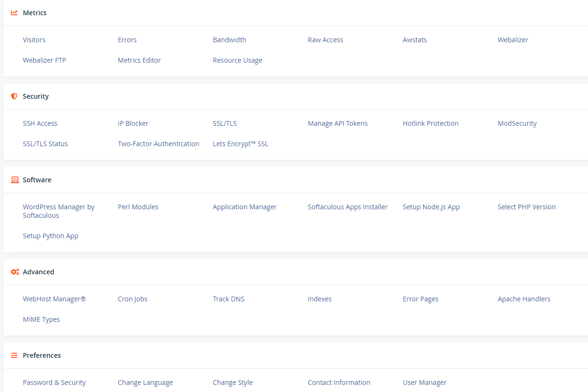Open the Visitors metrics page
Viewport: 588px width, 392px height.
point(34,40)
